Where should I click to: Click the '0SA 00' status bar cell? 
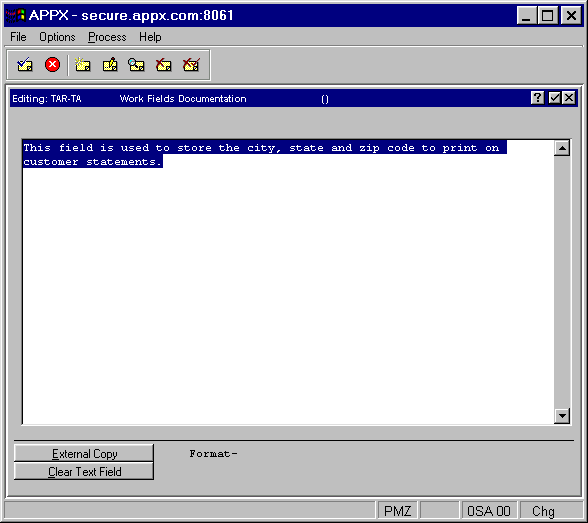click(489, 511)
